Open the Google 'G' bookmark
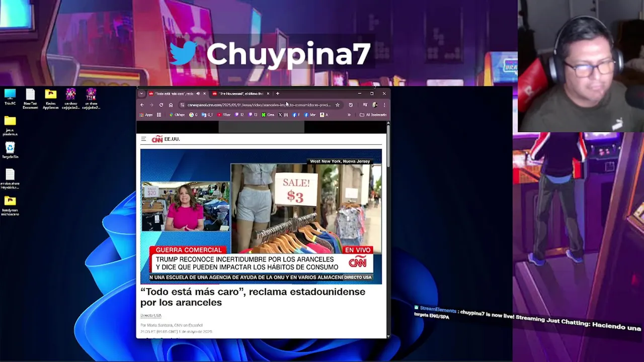644x362 pixels. [193, 115]
